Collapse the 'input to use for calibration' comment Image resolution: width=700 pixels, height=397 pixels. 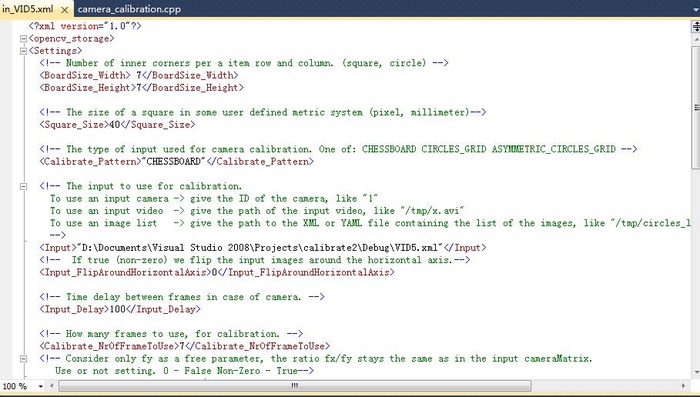(24, 186)
